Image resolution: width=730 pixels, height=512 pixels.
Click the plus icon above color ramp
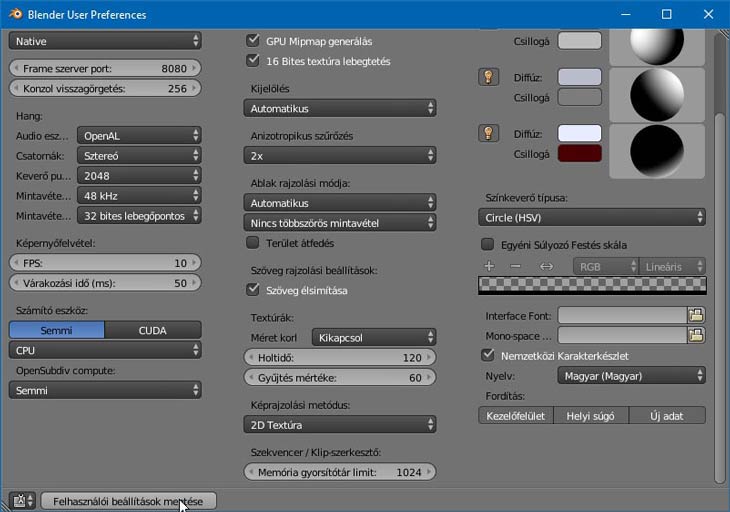pos(489,266)
